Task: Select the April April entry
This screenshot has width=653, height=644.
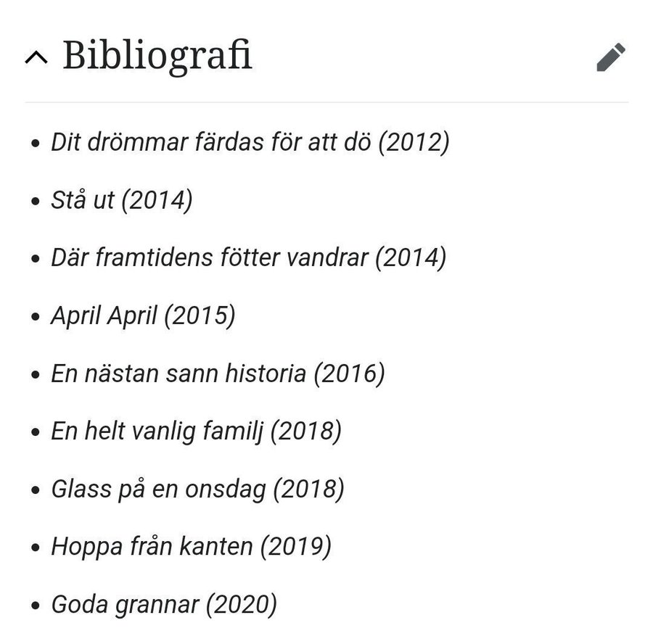Action: pos(104,316)
